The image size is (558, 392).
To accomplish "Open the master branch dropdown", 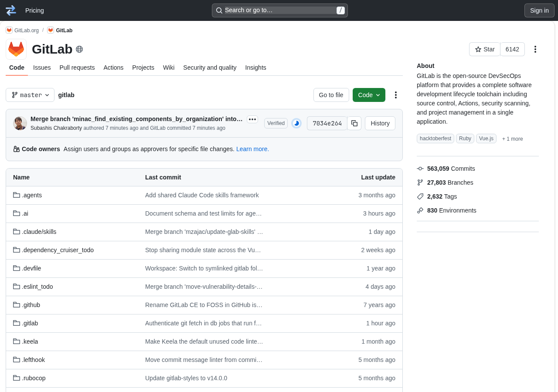I will (x=30, y=95).
